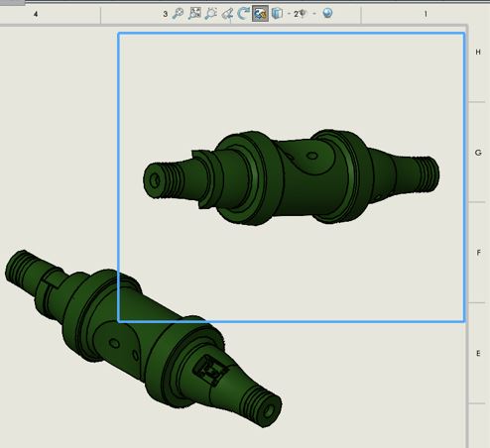Click the Zoom to Fit magnifier icon
Image resolution: width=490 pixels, height=448 pixels.
[178, 14]
